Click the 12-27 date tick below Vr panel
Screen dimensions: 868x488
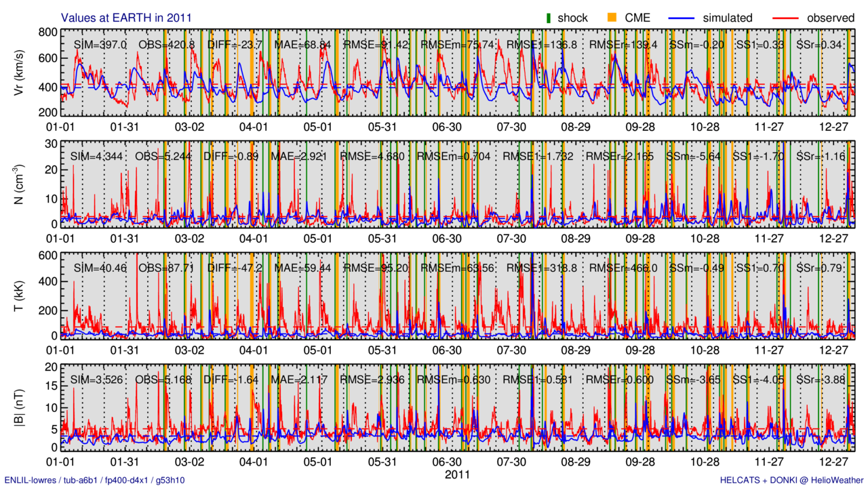coord(834,127)
